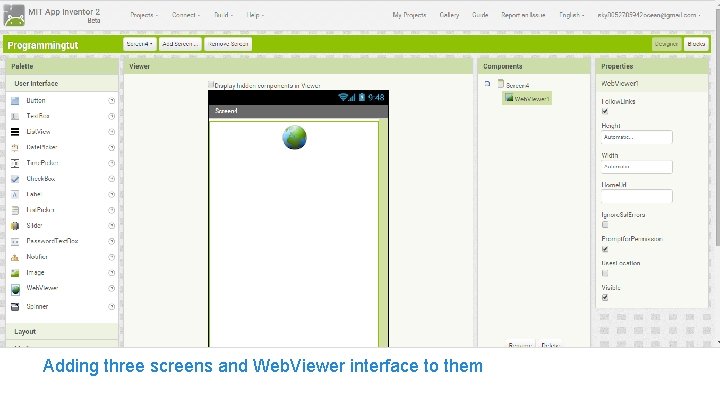Expand the Layout palette section
Screen dimensions: 720x405
tap(62, 332)
